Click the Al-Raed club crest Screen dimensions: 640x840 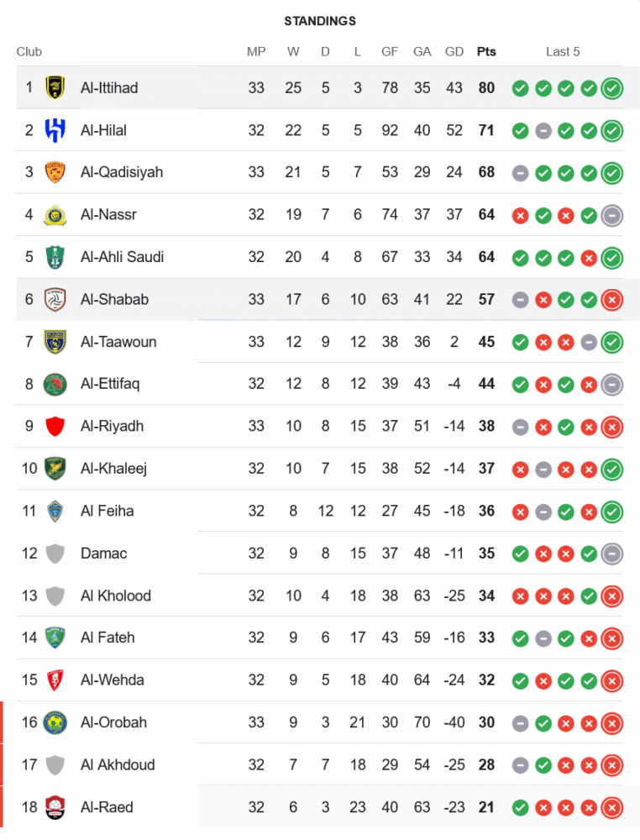click(55, 807)
